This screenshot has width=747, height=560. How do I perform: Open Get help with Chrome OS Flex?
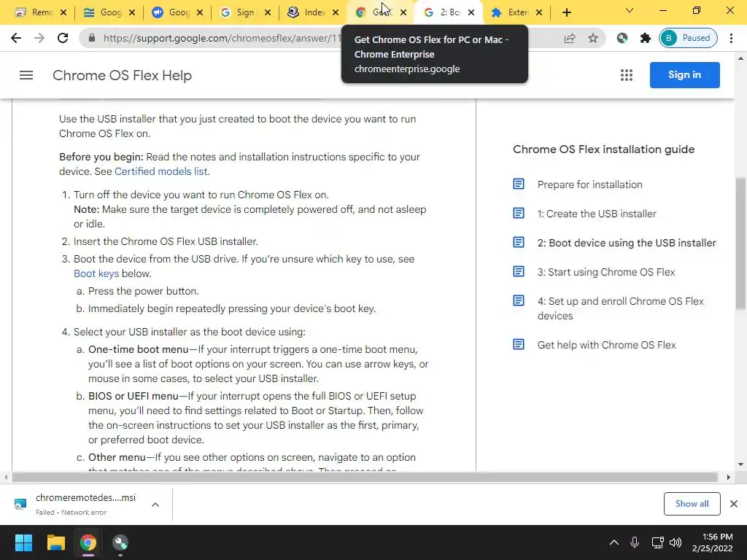point(606,345)
